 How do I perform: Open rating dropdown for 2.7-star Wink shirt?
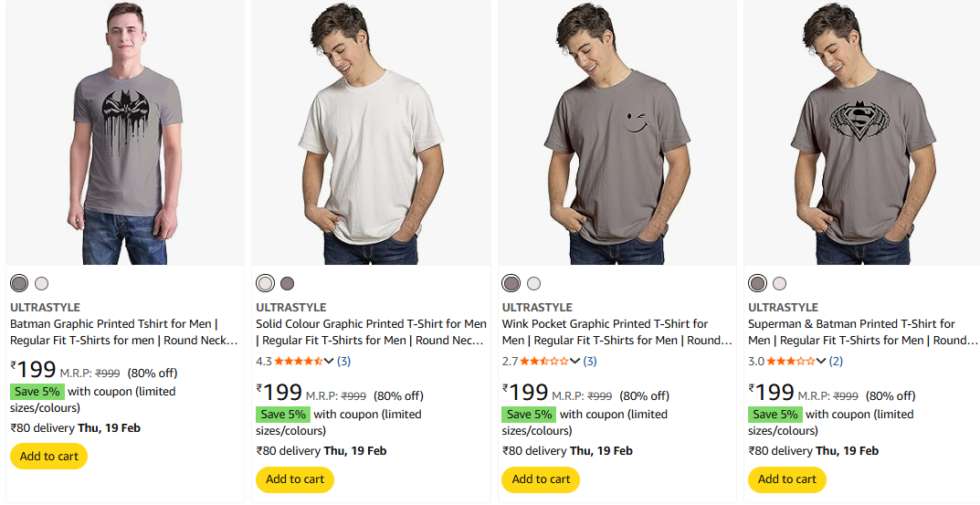coord(575,361)
